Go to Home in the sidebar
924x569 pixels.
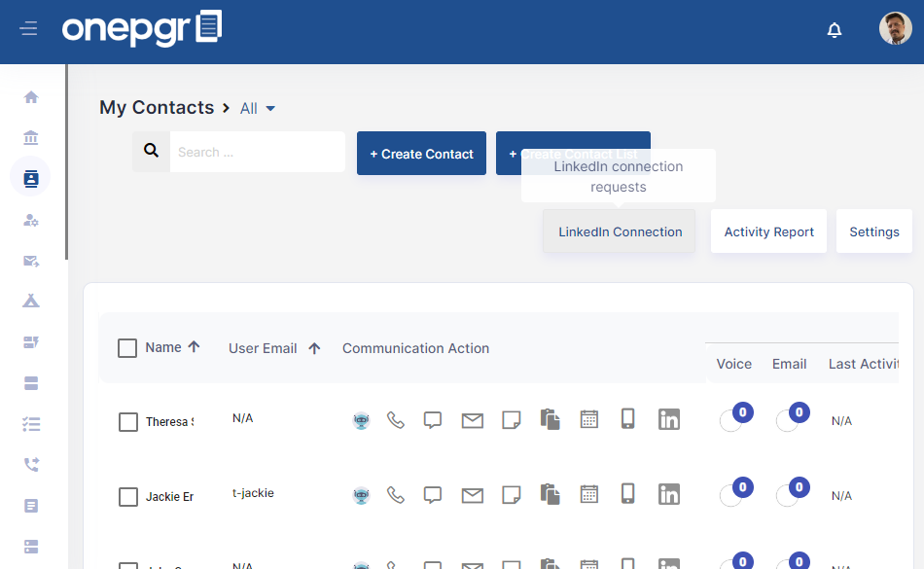[31, 97]
